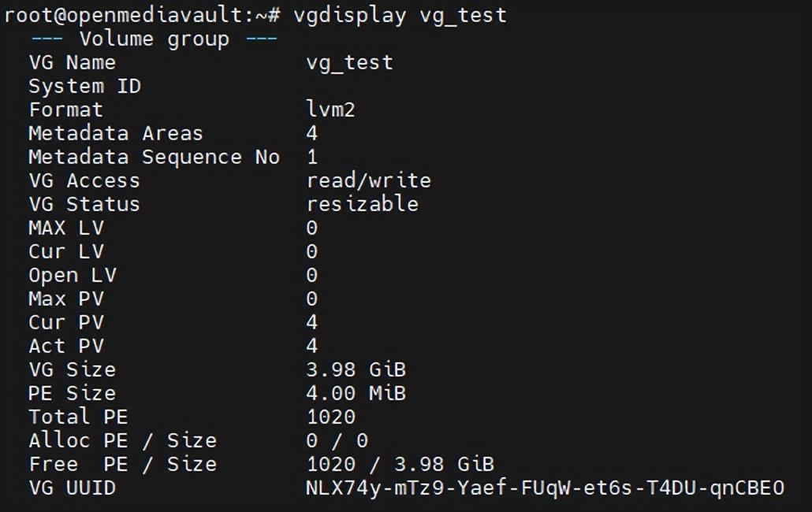
Task: Click the VG Name value vg_test
Action: 350,63
